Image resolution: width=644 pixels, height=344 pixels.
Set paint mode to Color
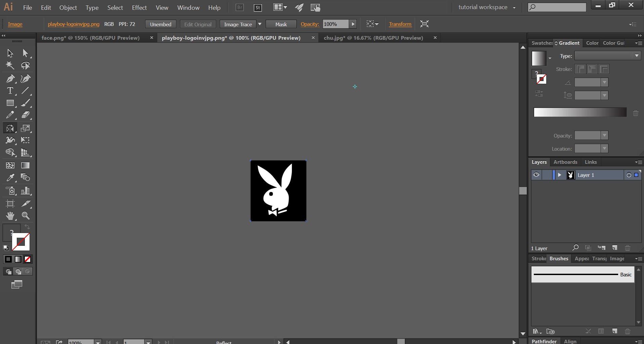click(x=8, y=259)
